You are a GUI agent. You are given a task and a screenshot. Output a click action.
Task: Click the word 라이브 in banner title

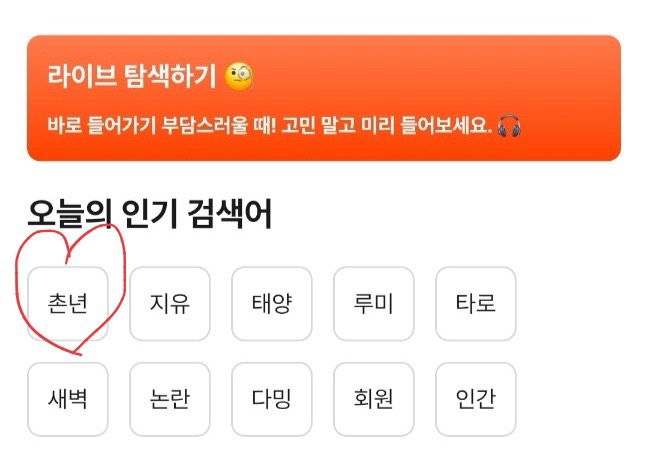pos(82,76)
